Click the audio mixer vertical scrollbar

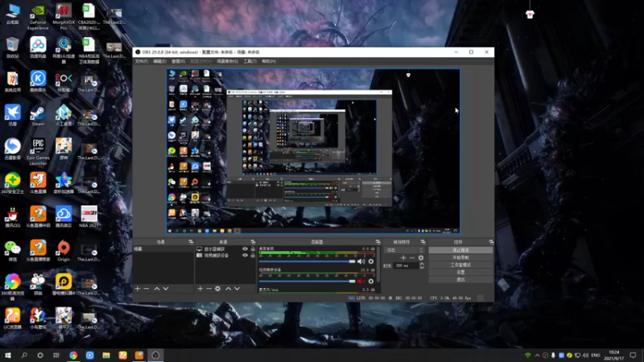coord(378,265)
